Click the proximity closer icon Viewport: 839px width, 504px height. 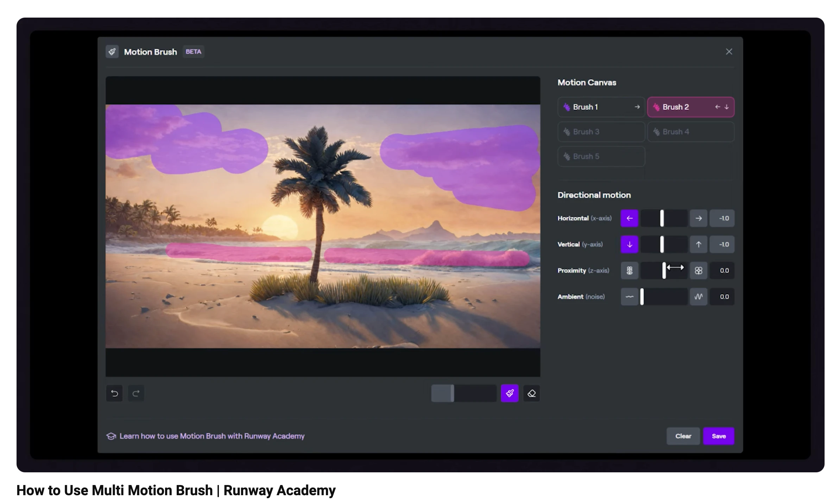click(699, 270)
